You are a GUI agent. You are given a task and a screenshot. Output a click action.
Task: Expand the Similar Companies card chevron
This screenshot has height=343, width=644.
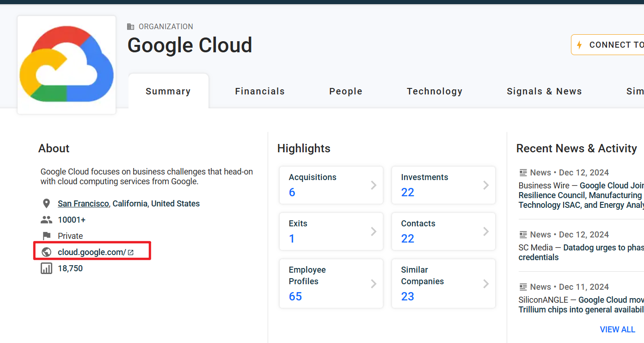pos(486,284)
